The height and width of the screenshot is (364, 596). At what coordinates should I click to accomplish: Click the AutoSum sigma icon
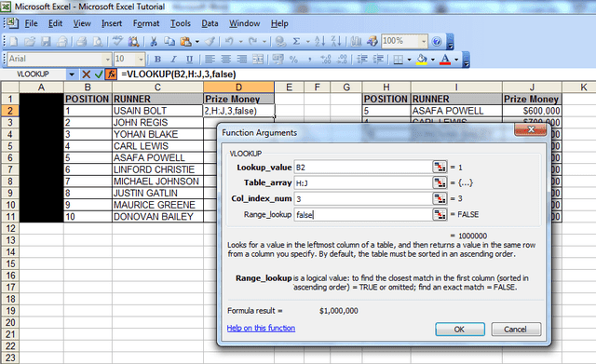[296, 41]
